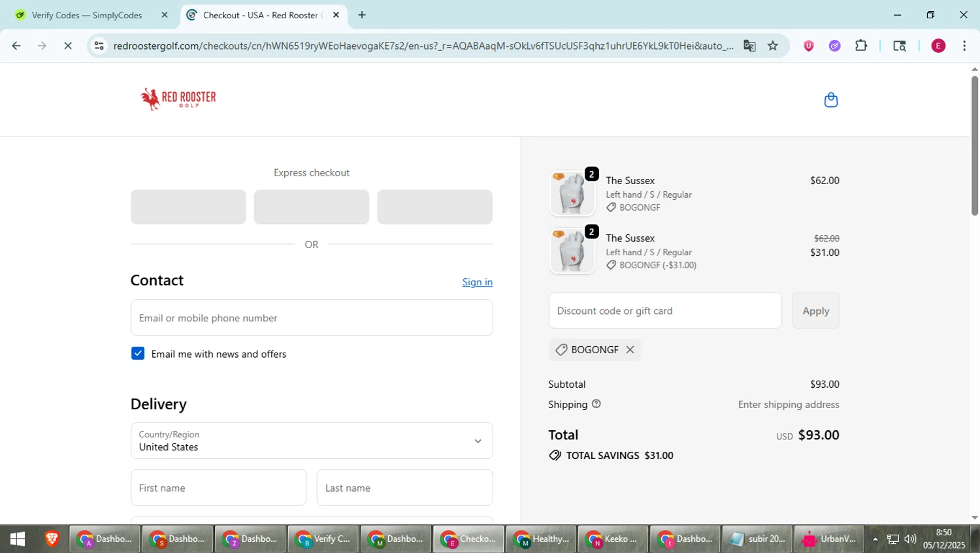This screenshot has width=980, height=553.
Task: Click the Apply discount button
Action: (x=815, y=311)
